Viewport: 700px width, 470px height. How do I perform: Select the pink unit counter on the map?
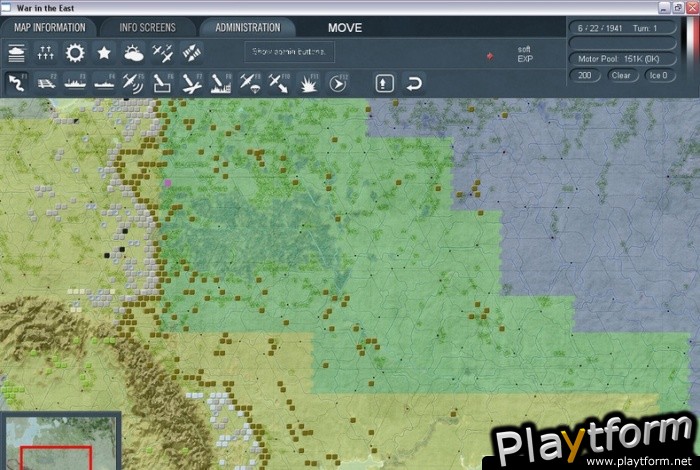(167, 183)
